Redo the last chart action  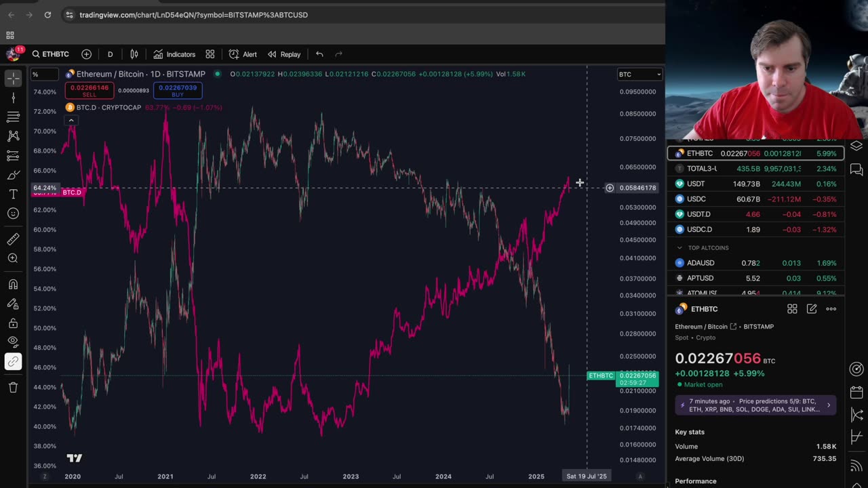(338, 54)
